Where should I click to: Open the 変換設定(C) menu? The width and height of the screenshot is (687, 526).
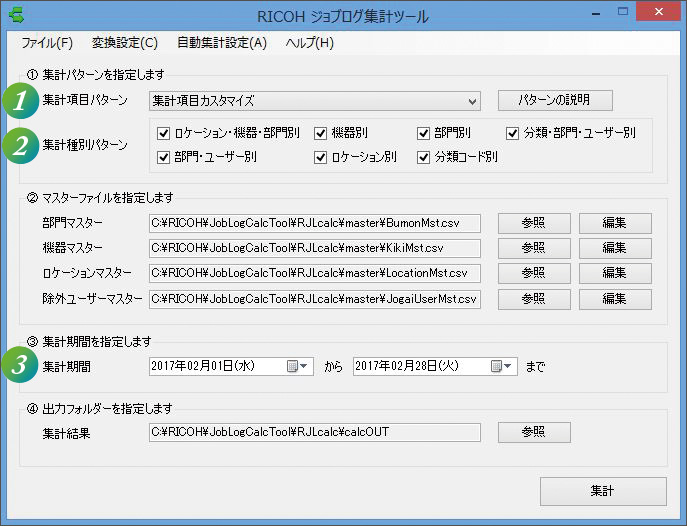[x=124, y=43]
